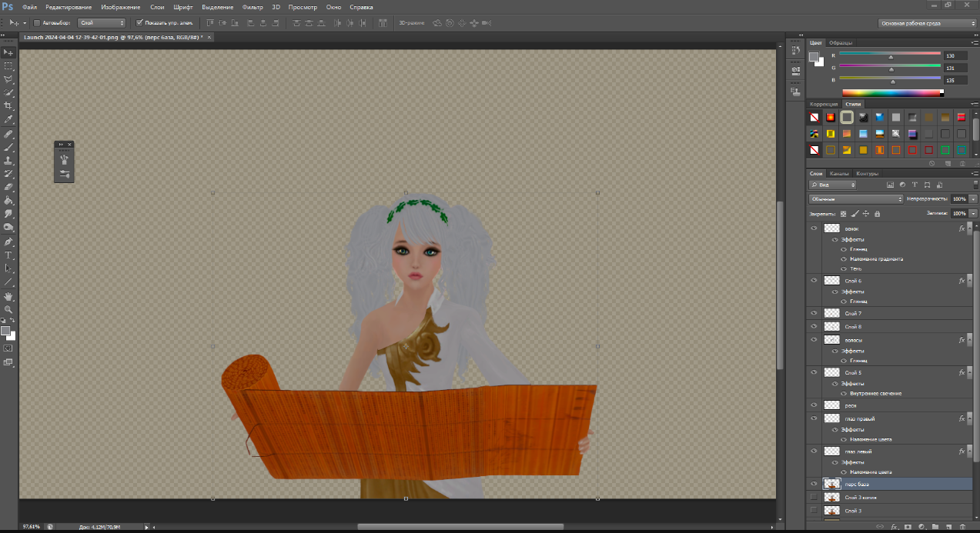Select the Dodge tool
The width and height of the screenshot is (980, 533).
point(8,227)
